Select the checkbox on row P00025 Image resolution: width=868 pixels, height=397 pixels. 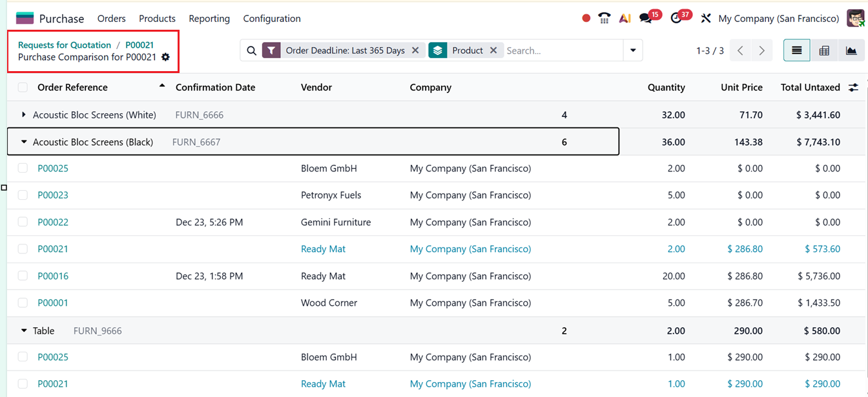(x=23, y=168)
